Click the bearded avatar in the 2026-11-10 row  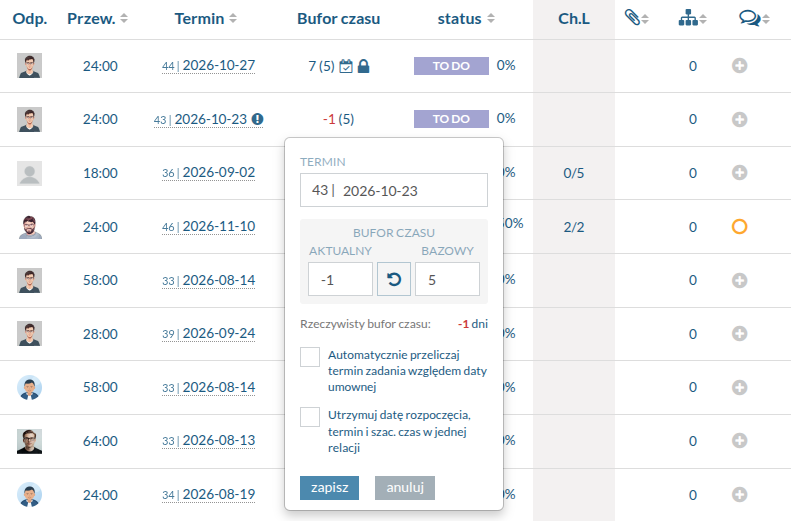tap(29, 227)
